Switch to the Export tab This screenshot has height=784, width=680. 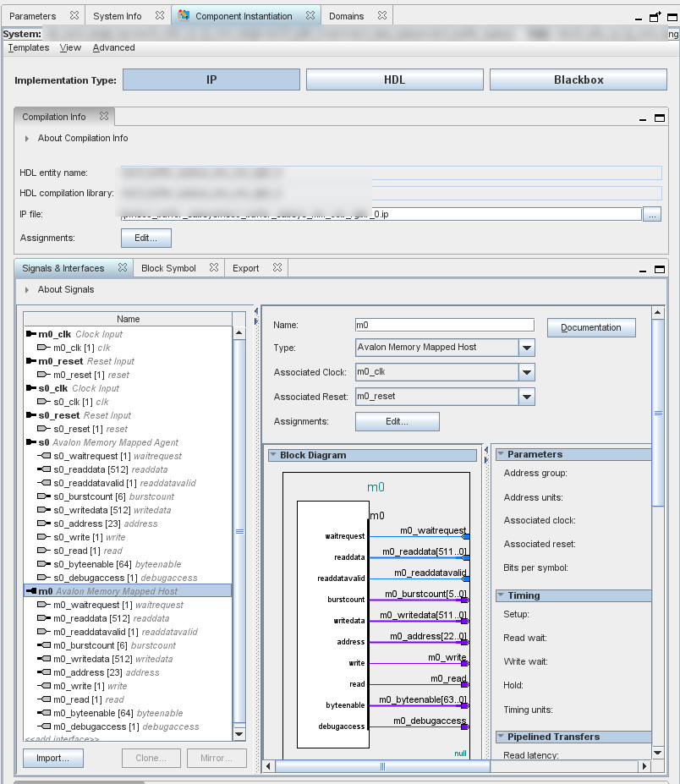(x=245, y=268)
